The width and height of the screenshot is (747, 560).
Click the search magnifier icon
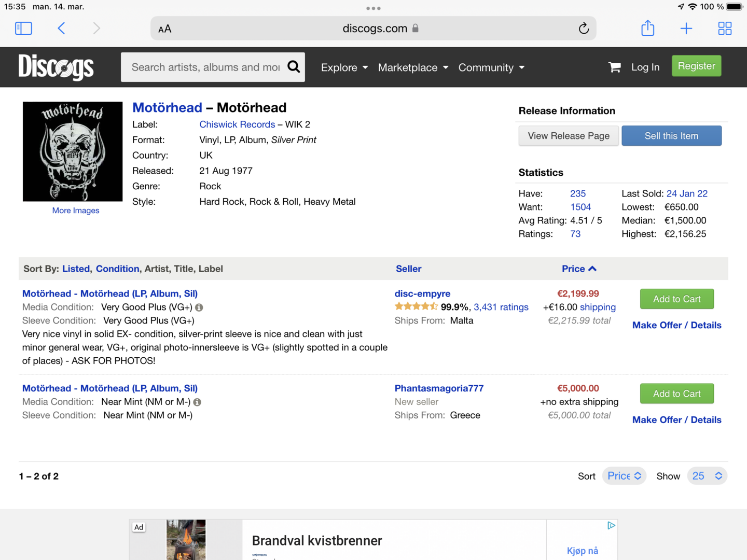pyautogui.click(x=294, y=67)
